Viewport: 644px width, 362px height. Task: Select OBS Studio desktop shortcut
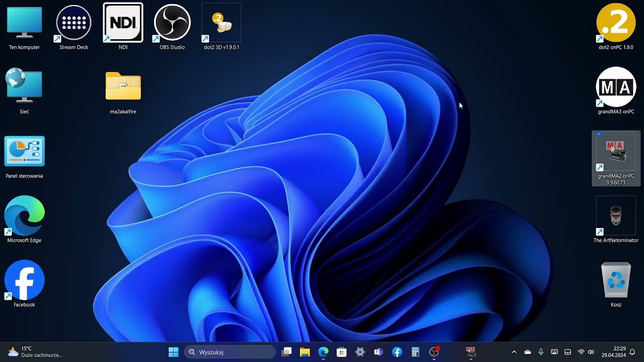click(x=172, y=27)
